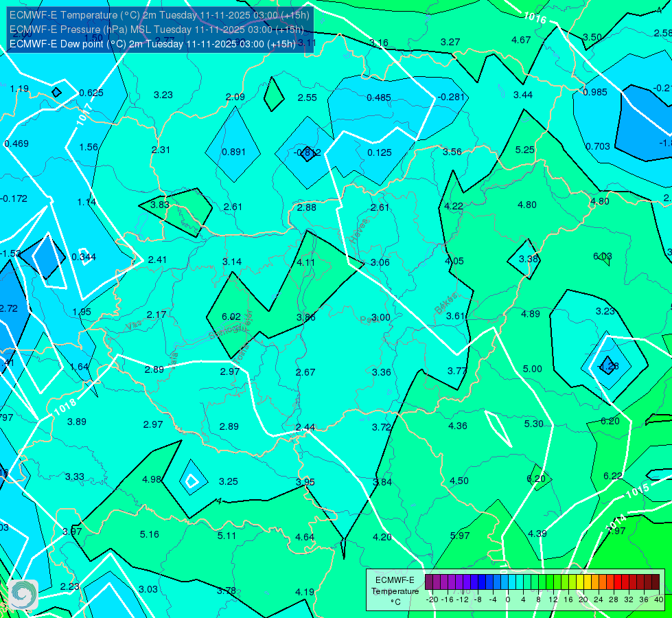Click the Vas county label
This screenshot has width=672, height=618.
pos(134,326)
